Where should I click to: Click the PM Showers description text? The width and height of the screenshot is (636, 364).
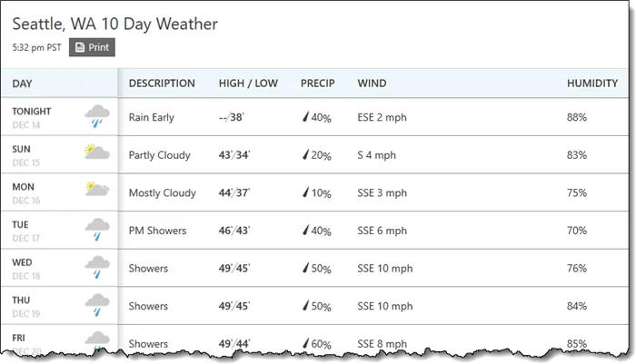pos(157,231)
